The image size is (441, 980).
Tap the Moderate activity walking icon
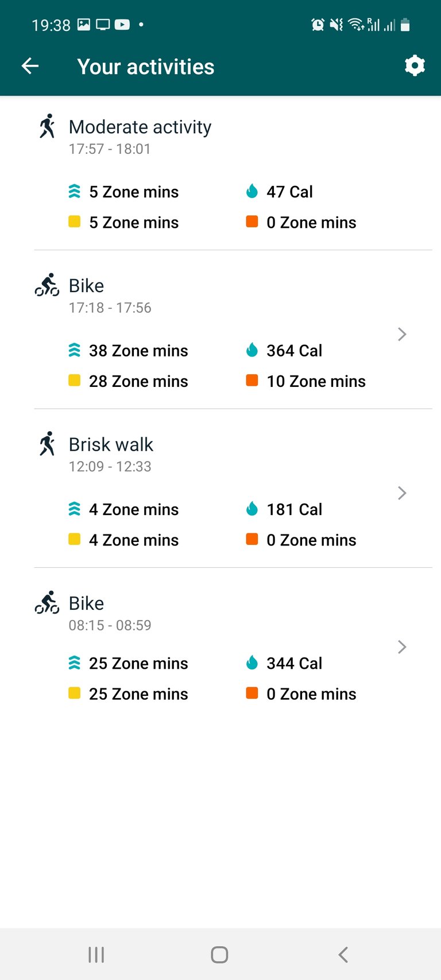(47, 126)
